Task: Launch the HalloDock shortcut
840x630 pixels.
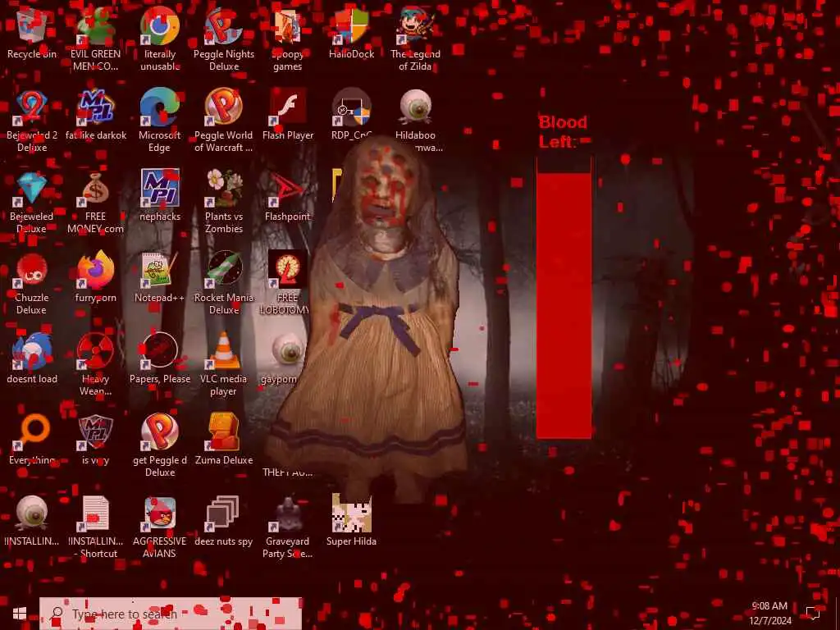Action: (x=351, y=26)
